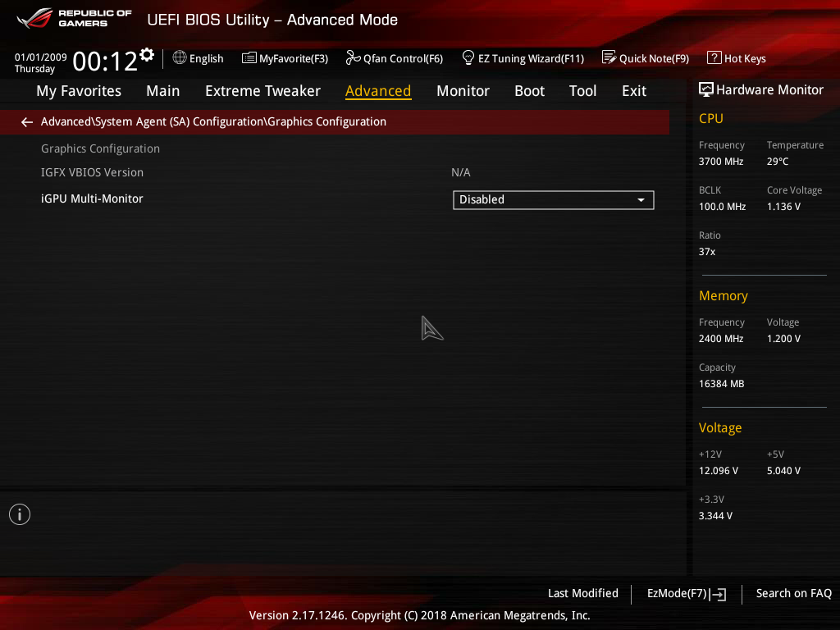Switch to the My Favorites tab
840x630 pixels.
(x=79, y=91)
